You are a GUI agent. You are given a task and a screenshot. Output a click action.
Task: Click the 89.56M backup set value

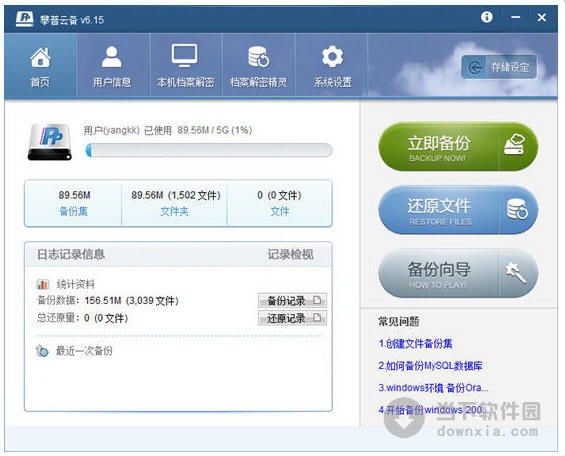click(x=75, y=195)
